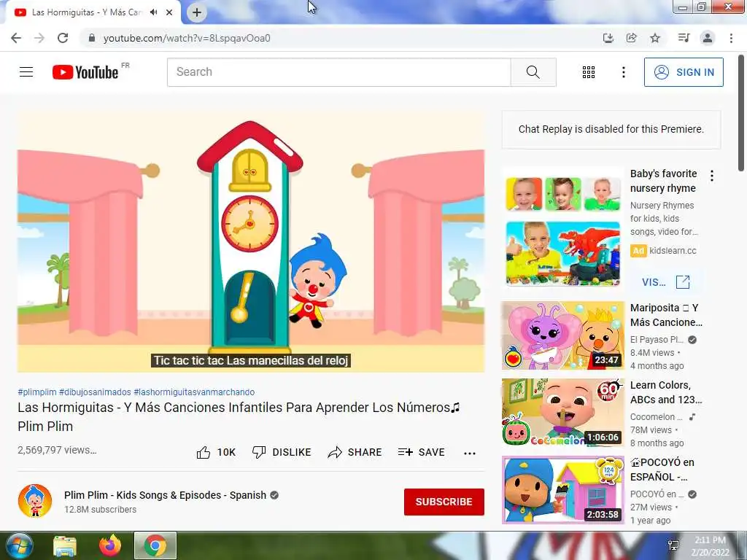The height and width of the screenshot is (560, 747).
Task: Open the ad thumbnail with dinosaur toy
Action: tap(562, 254)
